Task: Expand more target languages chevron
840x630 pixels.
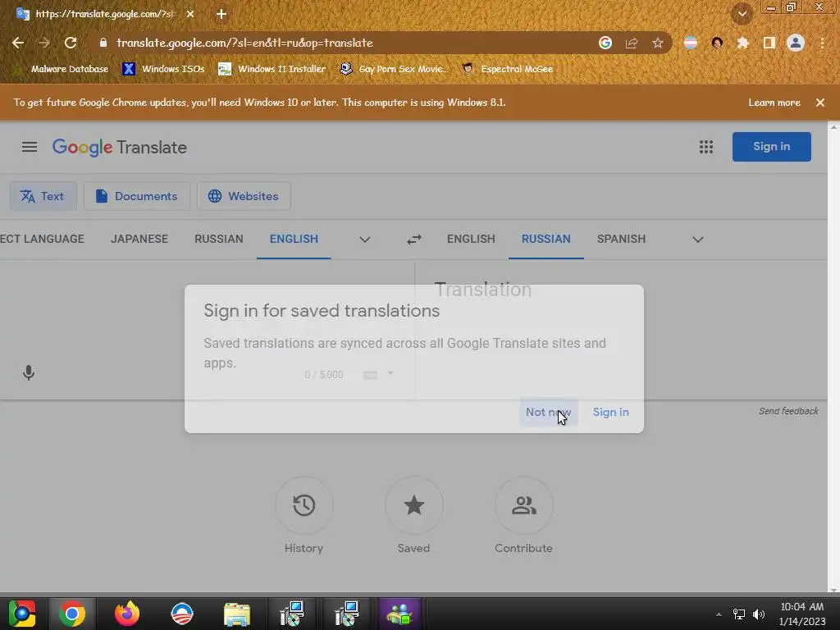Action: coord(697,240)
